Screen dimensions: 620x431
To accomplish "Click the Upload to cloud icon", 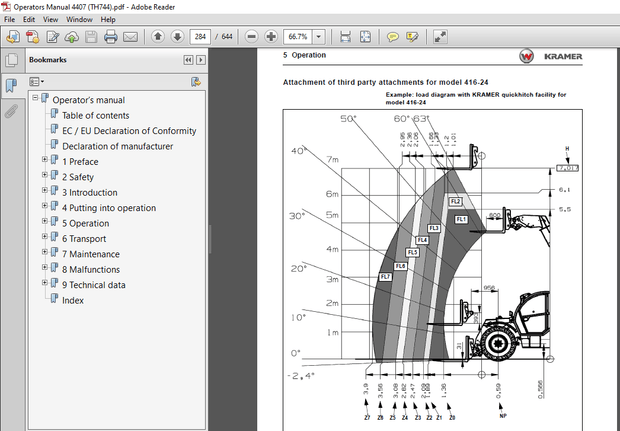I will pos(72,37).
